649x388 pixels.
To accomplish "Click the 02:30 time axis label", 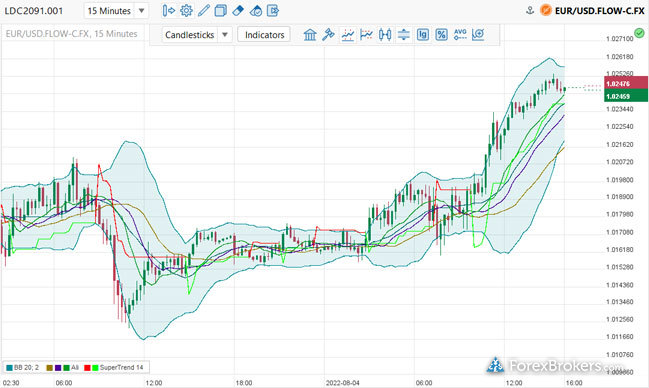I will 11,383.
